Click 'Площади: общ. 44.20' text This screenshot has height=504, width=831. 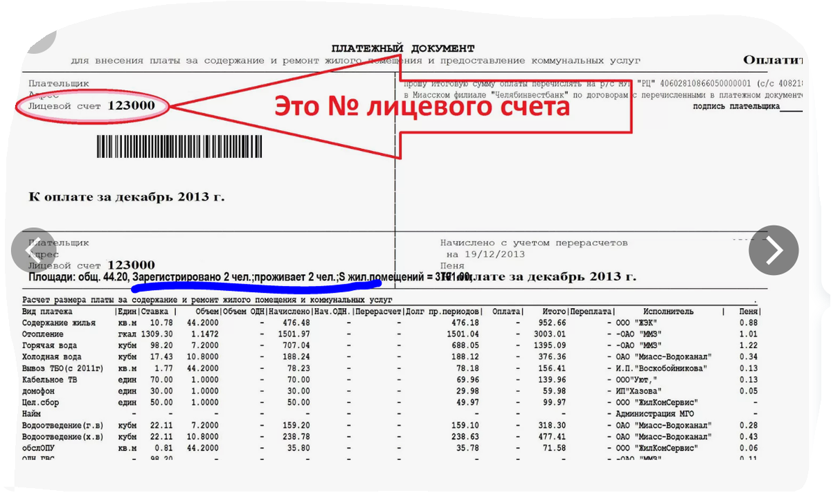[78, 277]
